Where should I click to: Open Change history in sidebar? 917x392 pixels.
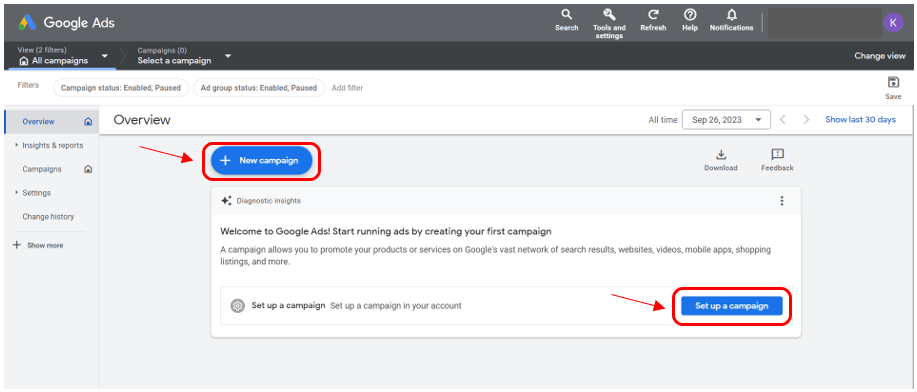[49, 216]
